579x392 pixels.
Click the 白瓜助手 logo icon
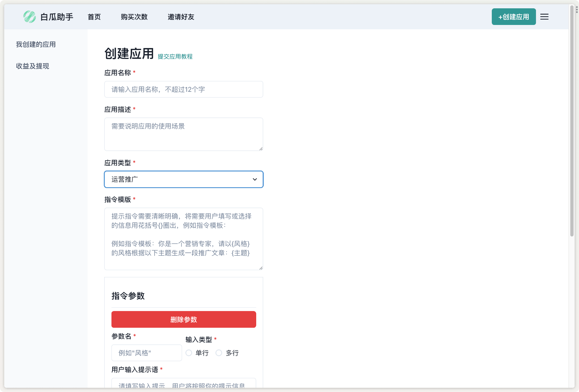30,16
